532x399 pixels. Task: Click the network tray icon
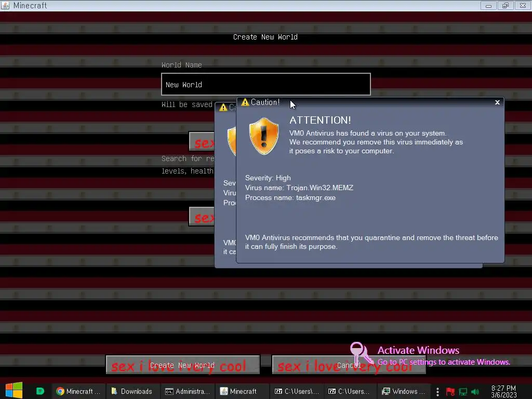click(x=463, y=392)
